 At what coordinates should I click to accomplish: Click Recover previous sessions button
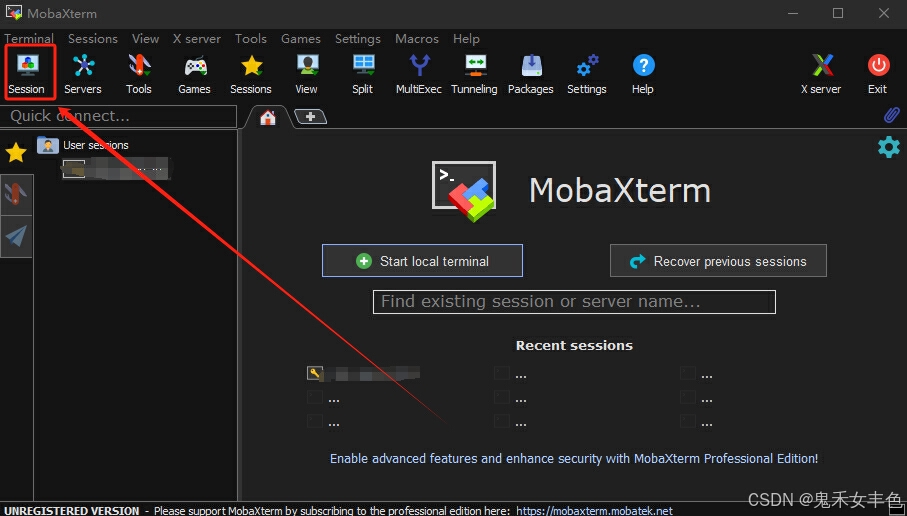pyautogui.click(x=718, y=260)
